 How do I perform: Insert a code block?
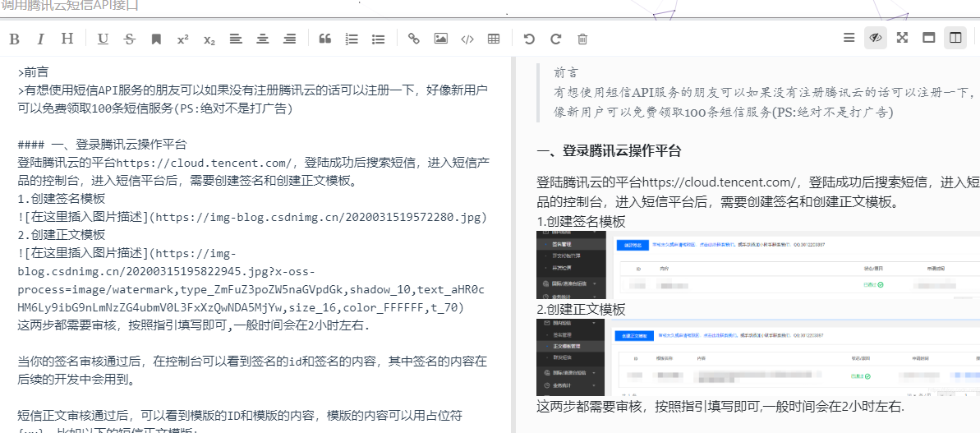coord(467,39)
